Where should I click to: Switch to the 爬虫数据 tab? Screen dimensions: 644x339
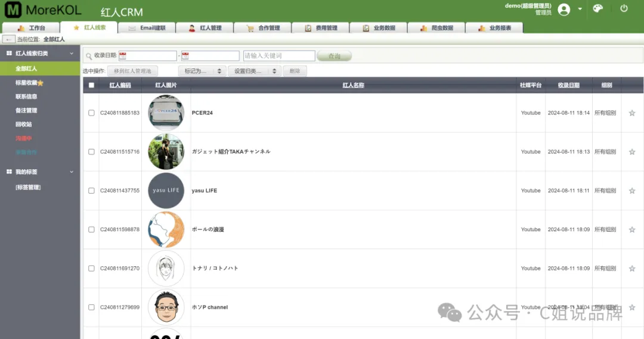(x=436, y=27)
